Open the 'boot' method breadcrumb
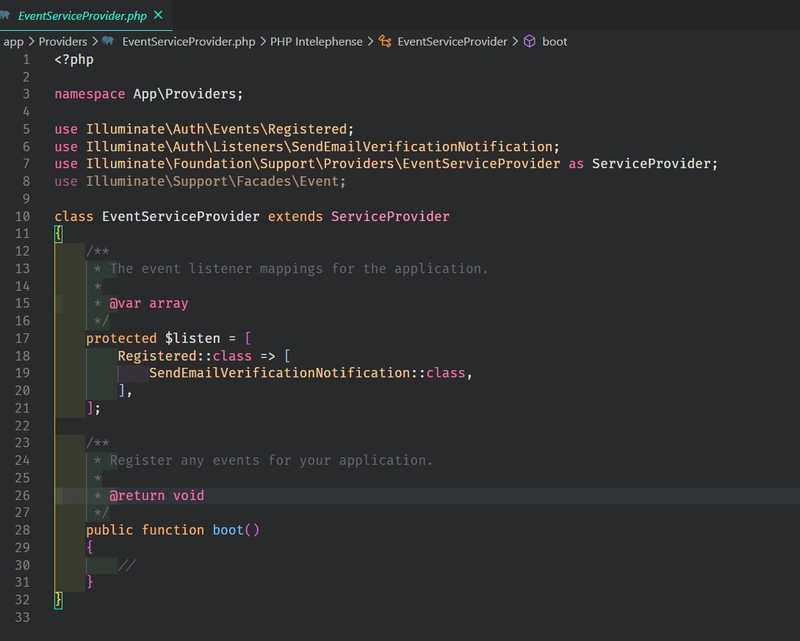Screen dimensions: 800x641 (x=555, y=42)
